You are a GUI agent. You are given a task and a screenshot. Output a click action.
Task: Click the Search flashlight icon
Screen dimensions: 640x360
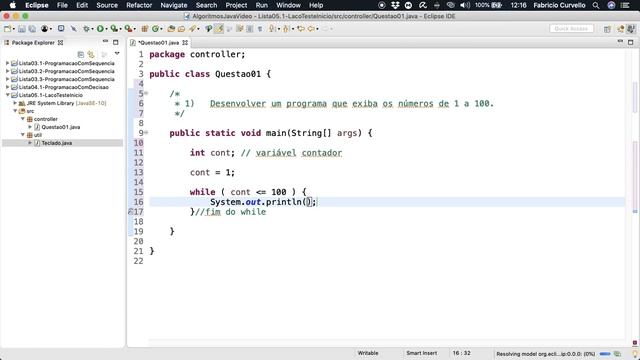(x=192, y=29)
